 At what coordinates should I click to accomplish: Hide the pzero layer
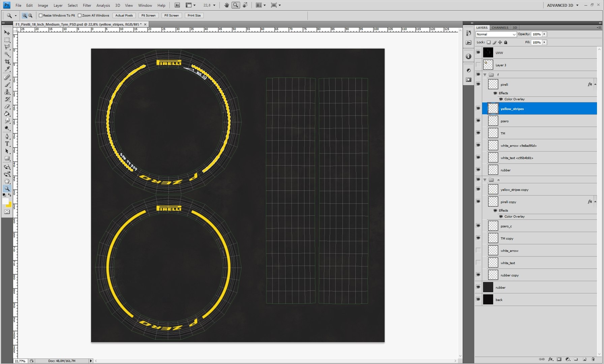tap(478, 121)
